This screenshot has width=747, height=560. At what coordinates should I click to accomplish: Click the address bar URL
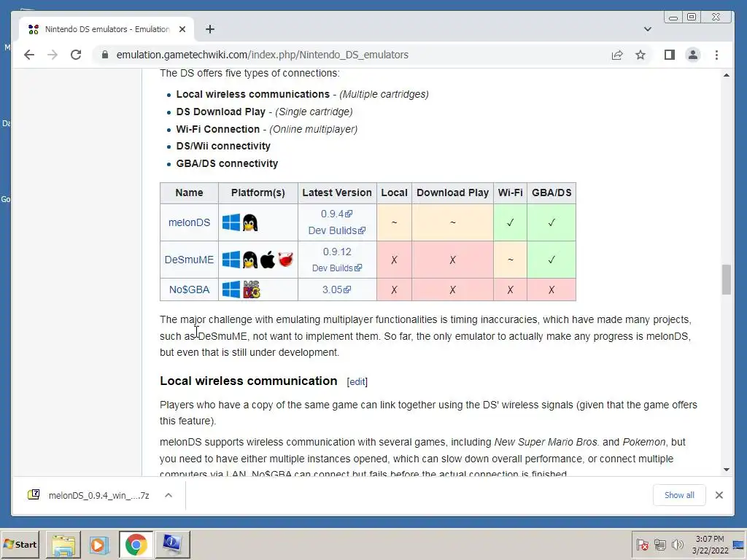(x=262, y=55)
